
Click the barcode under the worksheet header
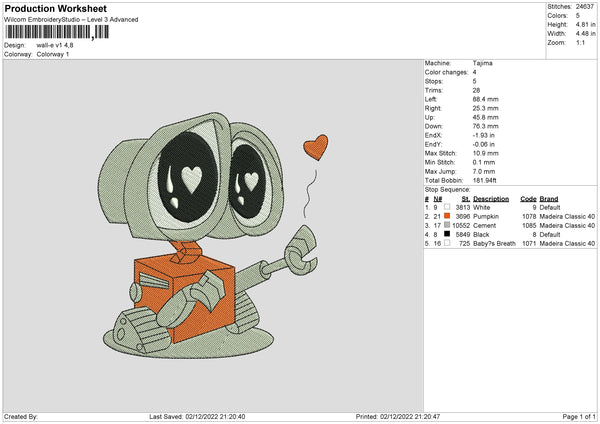pyautogui.click(x=57, y=32)
